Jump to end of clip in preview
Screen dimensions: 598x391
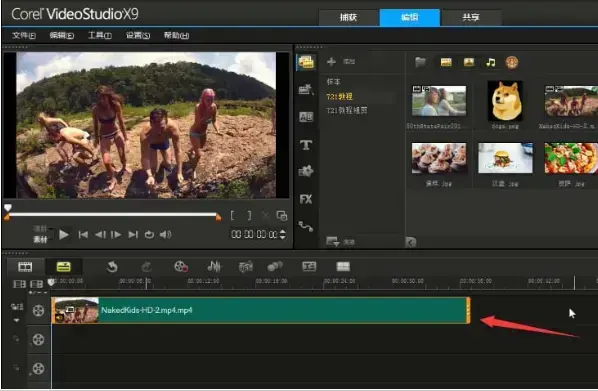133,235
